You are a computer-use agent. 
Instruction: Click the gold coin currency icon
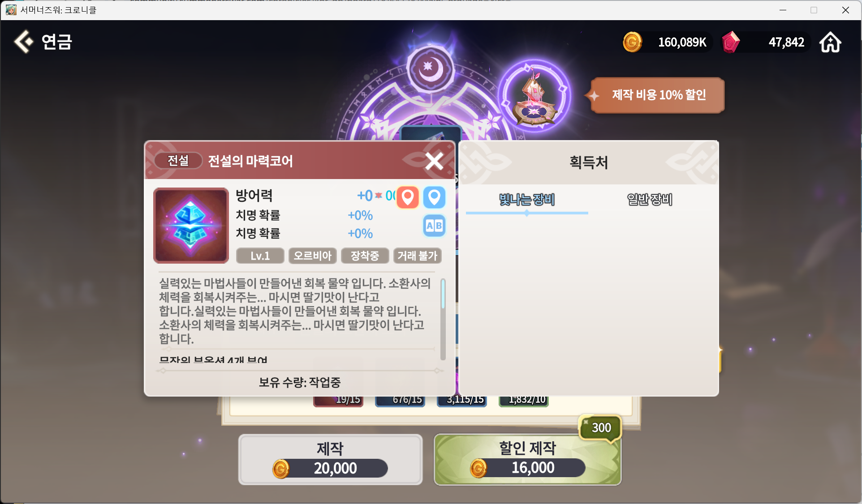(632, 42)
